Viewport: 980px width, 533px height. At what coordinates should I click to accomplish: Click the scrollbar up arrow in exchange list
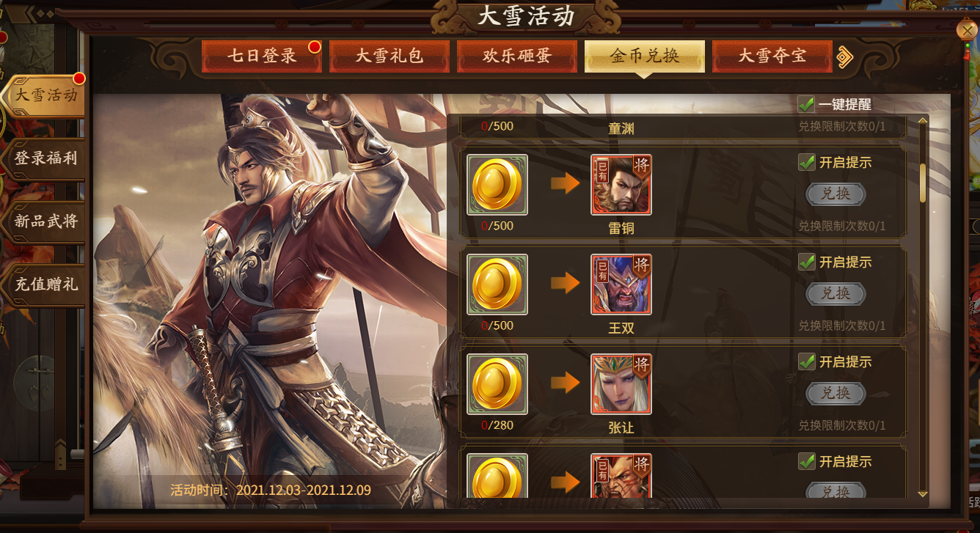point(923,120)
